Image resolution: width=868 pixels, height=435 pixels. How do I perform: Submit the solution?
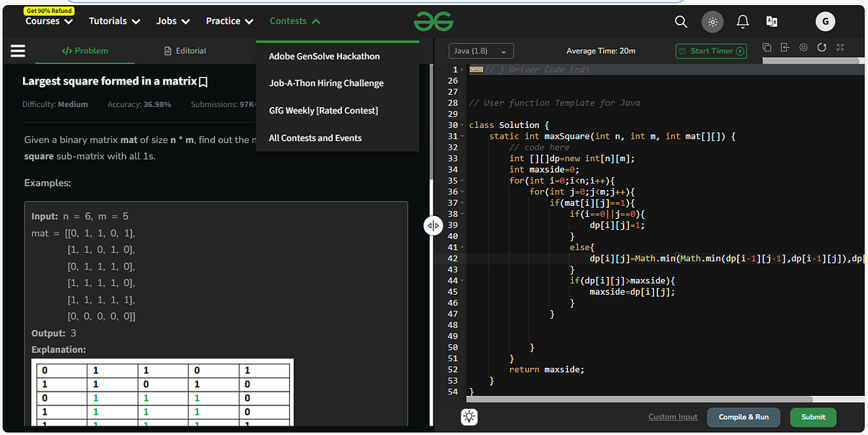tap(812, 417)
